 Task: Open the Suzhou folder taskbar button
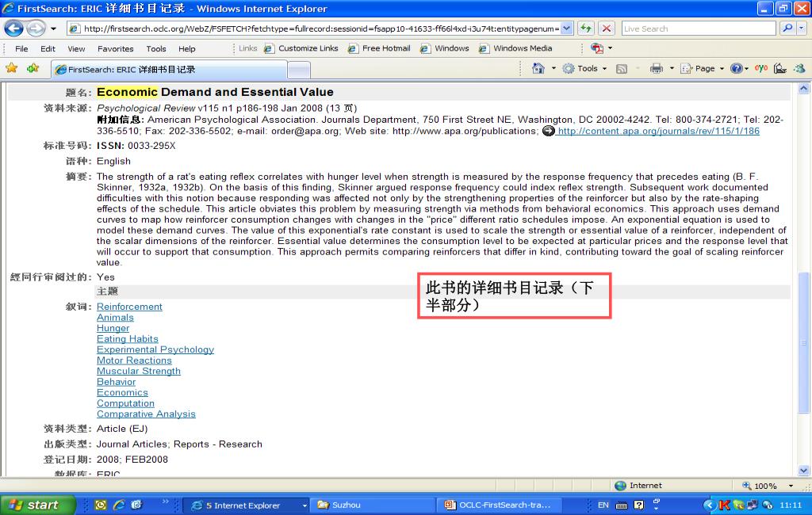(372, 505)
